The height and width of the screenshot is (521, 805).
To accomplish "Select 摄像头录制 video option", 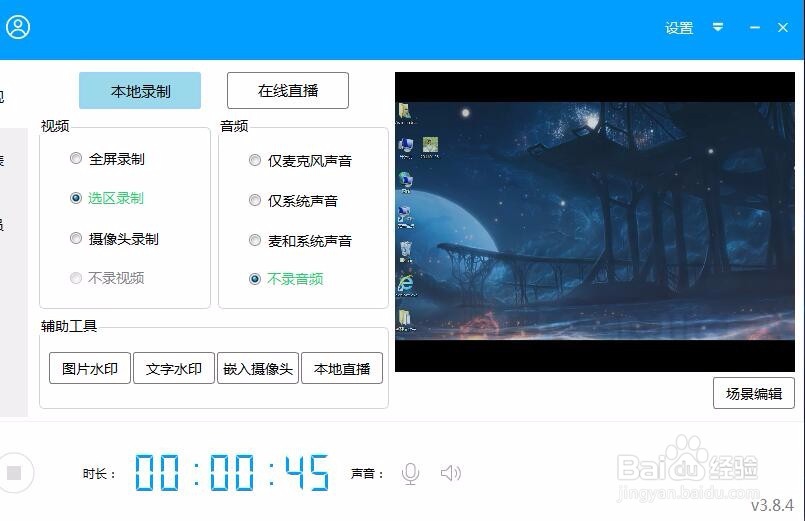I will (114, 239).
